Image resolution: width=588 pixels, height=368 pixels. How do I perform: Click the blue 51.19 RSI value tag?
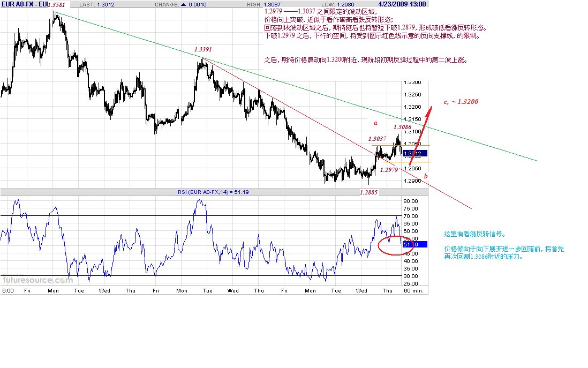[x=414, y=244]
